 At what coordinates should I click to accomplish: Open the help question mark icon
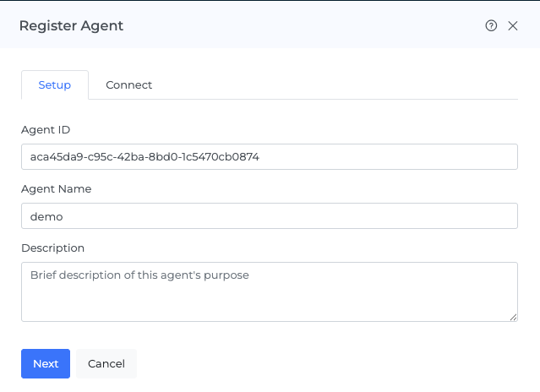click(491, 26)
